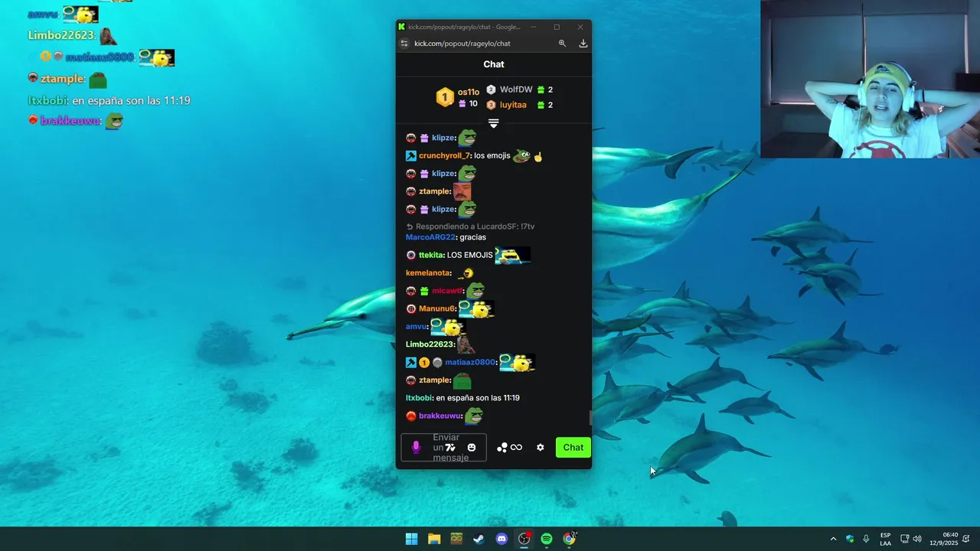Collapse the gift leaderboard with the arrow
Screen dimensions: 980x551
(x=494, y=123)
